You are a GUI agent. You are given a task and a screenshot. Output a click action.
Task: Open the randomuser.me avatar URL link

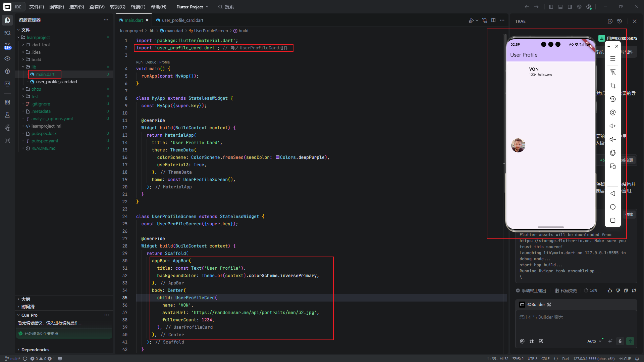254,312
